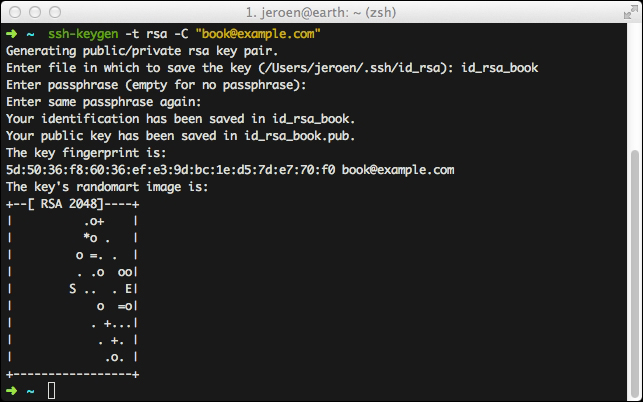Click the green prompt arrow on first line

11,32
